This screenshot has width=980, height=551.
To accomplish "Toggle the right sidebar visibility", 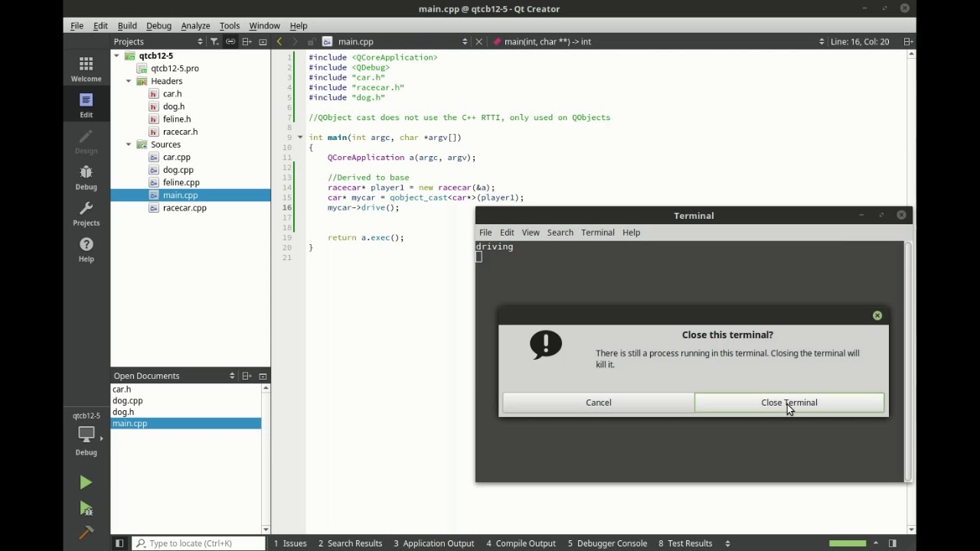I will 893,543.
